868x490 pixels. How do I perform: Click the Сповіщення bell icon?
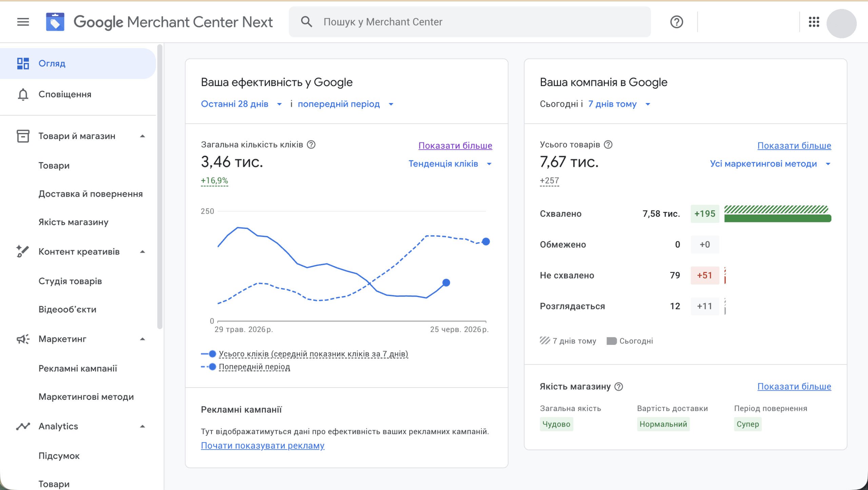pos(23,94)
